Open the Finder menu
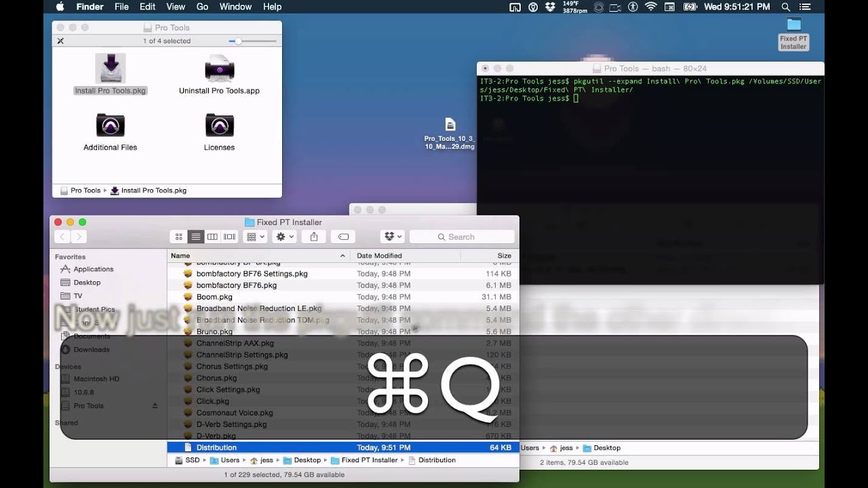868x488 pixels. point(89,7)
